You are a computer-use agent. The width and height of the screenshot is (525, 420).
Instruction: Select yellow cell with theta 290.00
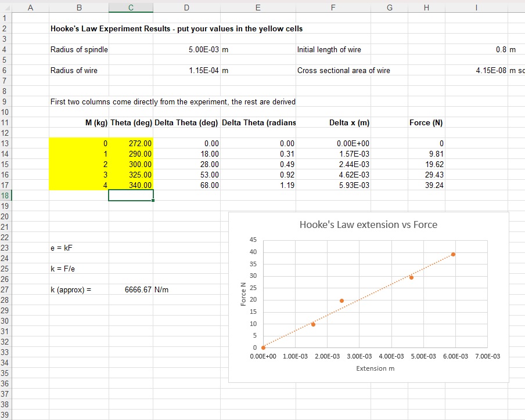click(131, 154)
